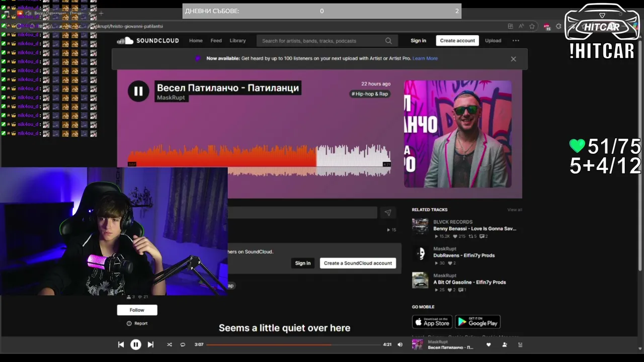Click the header Create account button
Screen dimensions: 644x362
[457, 41]
